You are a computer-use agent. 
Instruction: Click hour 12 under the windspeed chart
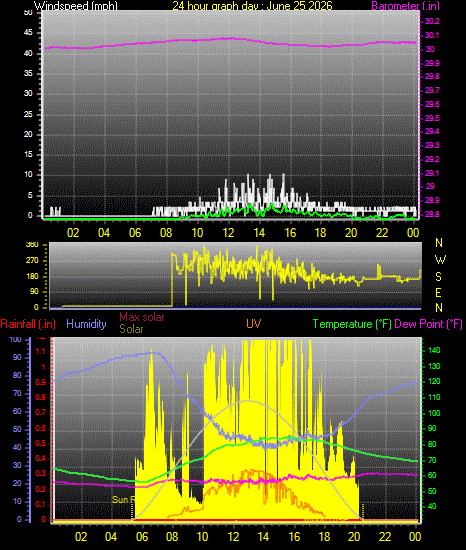click(x=228, y=233)
